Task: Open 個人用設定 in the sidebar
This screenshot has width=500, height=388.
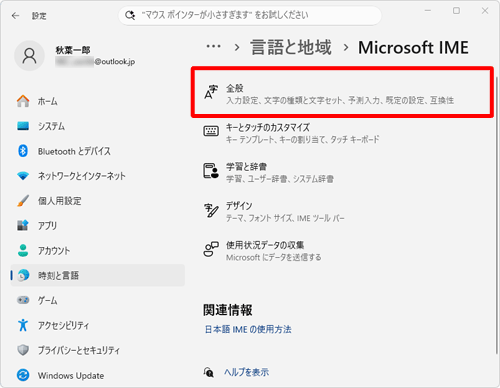Action: (98, 201)
